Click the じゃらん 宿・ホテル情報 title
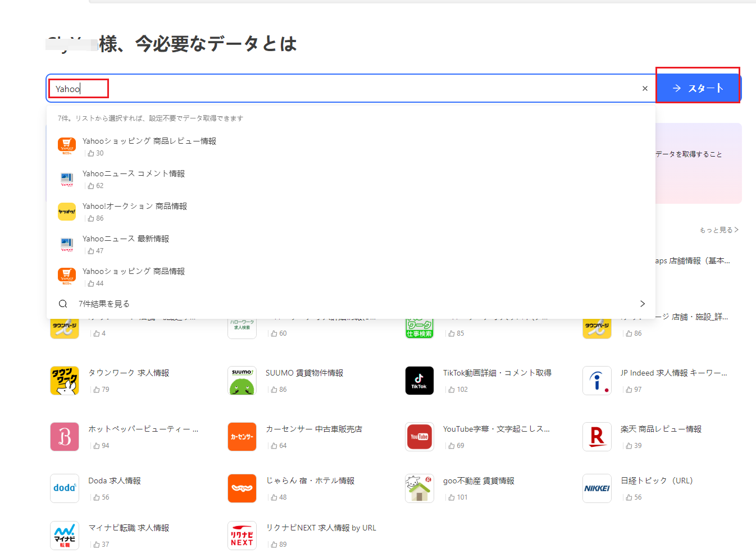 click(310, 481)
